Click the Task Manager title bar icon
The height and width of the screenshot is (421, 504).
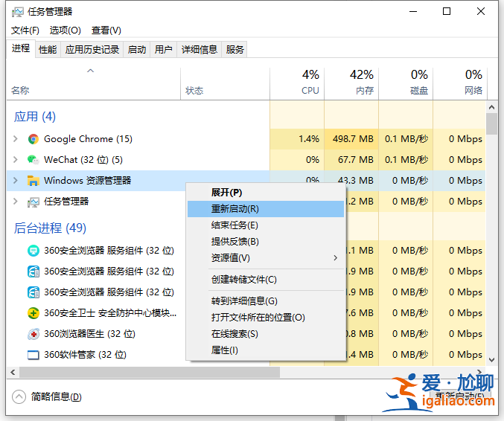click(17, 12)
